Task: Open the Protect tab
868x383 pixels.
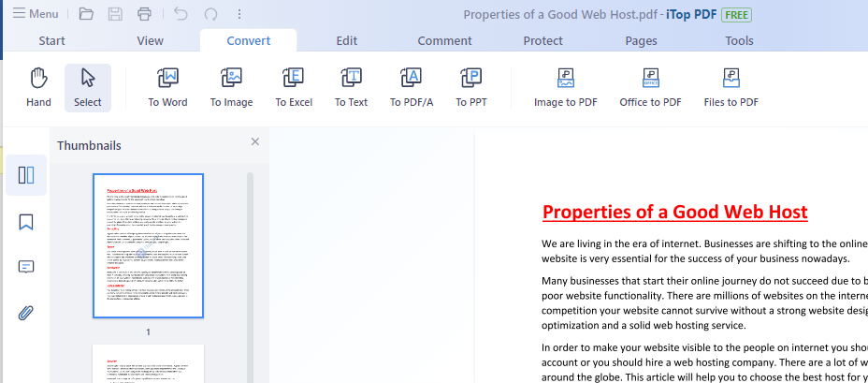Action: coord(543,40)
